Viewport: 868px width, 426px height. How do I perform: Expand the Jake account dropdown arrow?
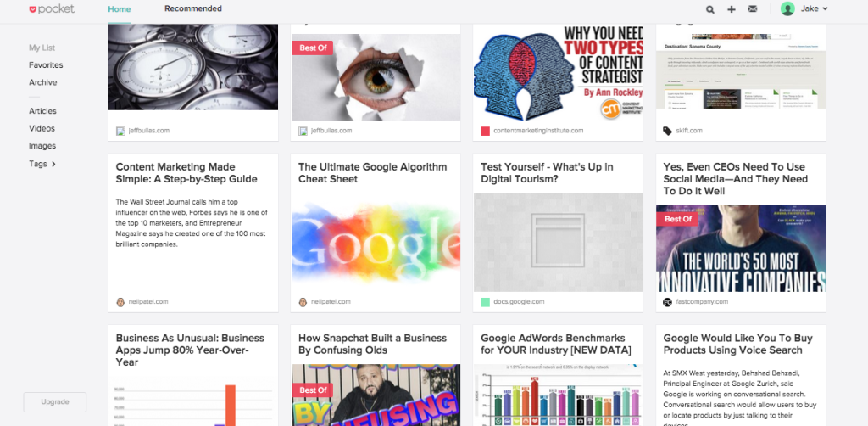click(825, 8)
